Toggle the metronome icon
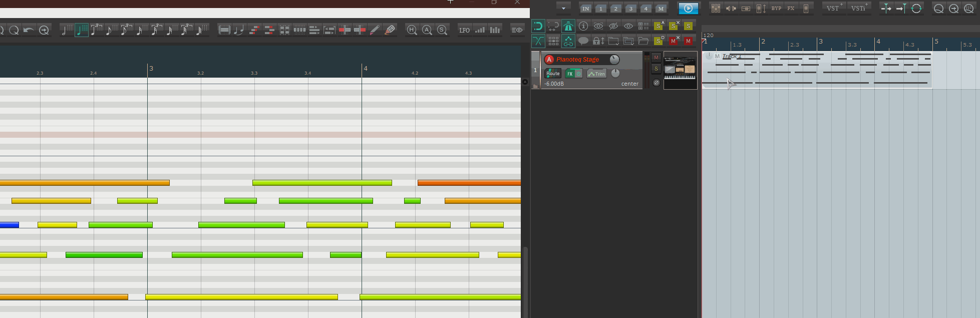 point(568,26)
